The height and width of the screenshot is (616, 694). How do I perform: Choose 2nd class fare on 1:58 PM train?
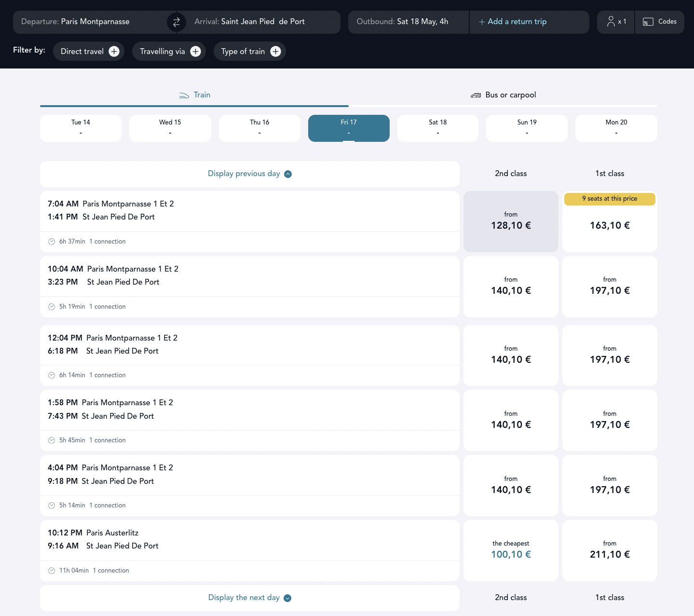pos(511,421)
